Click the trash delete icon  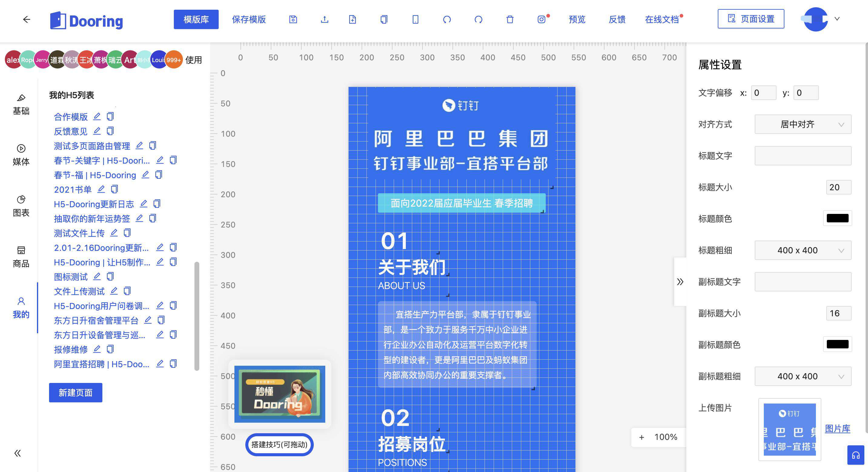pyautogui.click(x=510, y=20)
